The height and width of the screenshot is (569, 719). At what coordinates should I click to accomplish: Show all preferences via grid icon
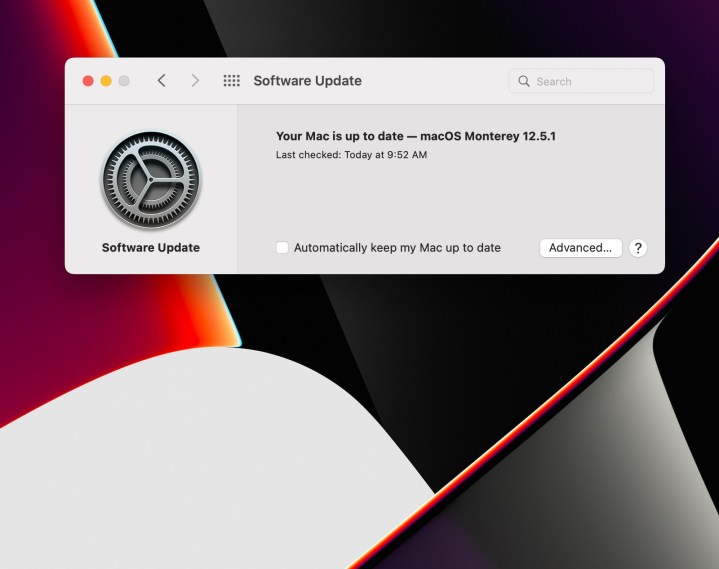(x=232, y=81)
